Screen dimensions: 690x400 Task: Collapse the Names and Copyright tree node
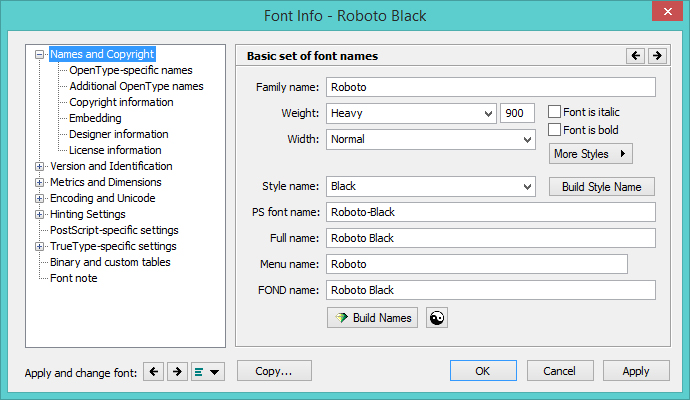[x=39, y=55]
